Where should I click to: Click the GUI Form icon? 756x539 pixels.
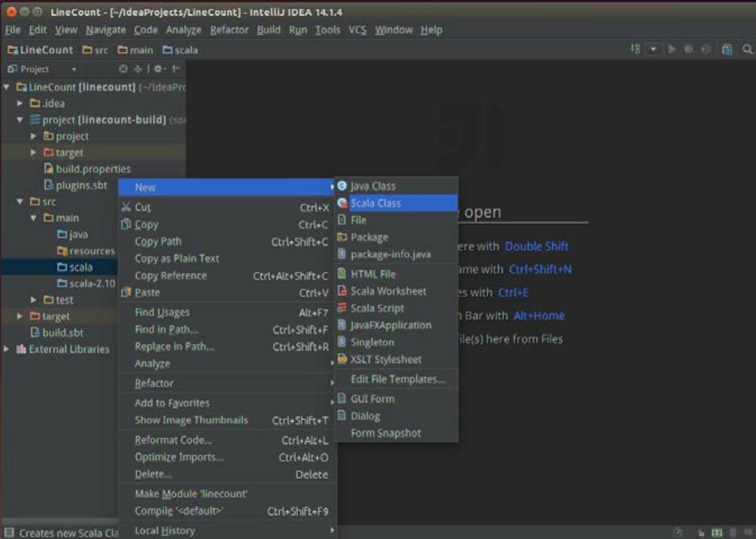(x=342, y=399)
